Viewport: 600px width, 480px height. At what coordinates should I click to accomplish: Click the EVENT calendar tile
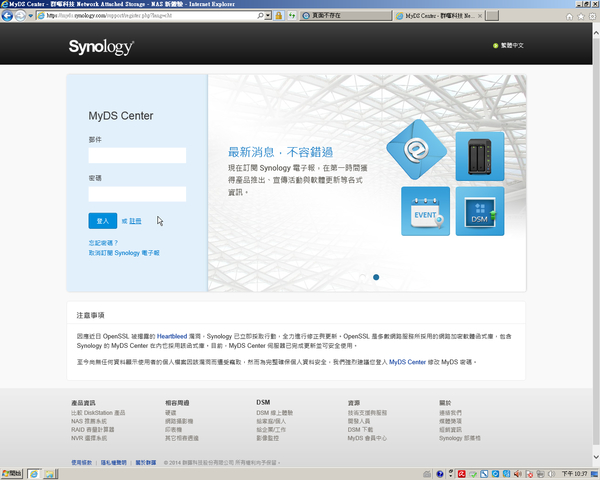[425, 211]
